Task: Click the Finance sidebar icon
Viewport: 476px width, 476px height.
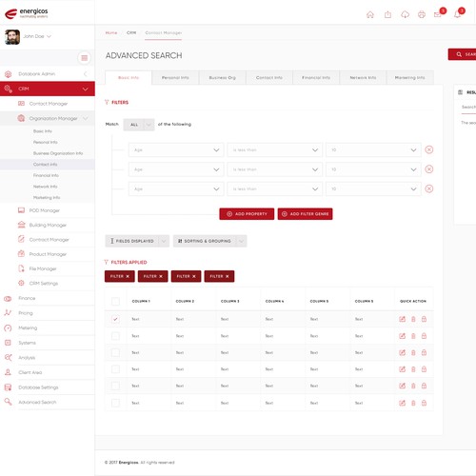Action: pos(8,298)
